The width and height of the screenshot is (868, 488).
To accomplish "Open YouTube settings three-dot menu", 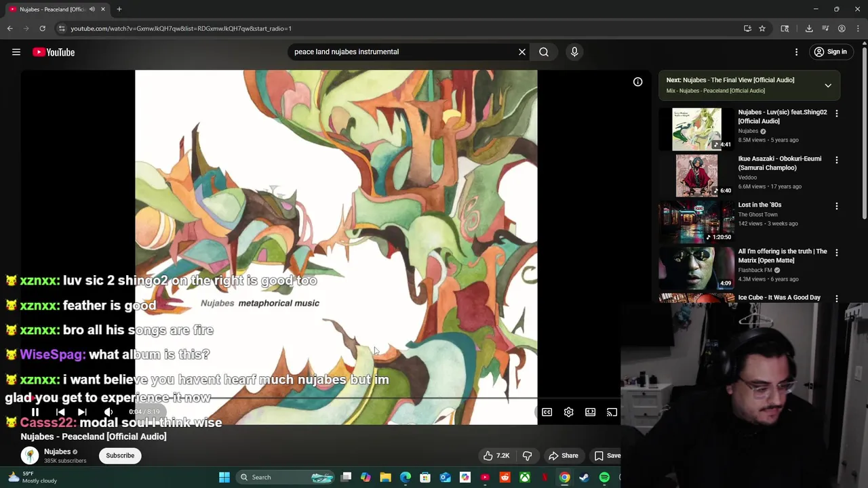I will 797,52.
